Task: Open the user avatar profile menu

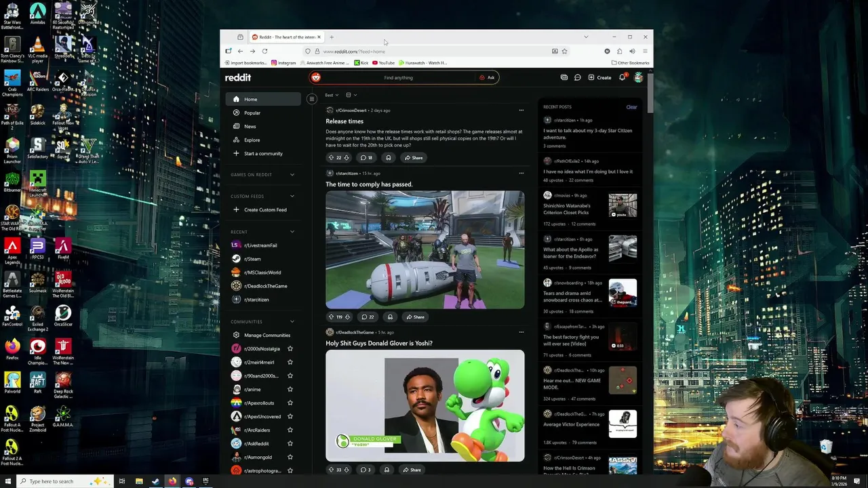Action: click(638, 77)
